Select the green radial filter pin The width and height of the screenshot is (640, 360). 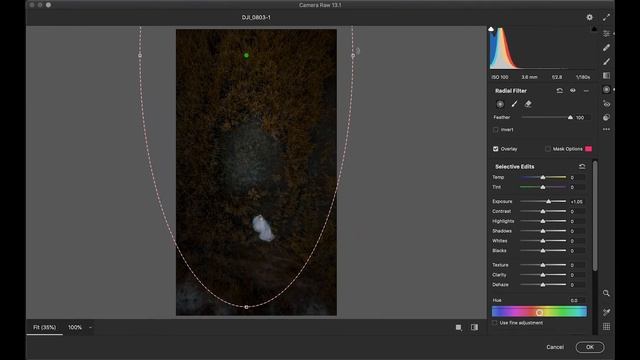point(246,55)
